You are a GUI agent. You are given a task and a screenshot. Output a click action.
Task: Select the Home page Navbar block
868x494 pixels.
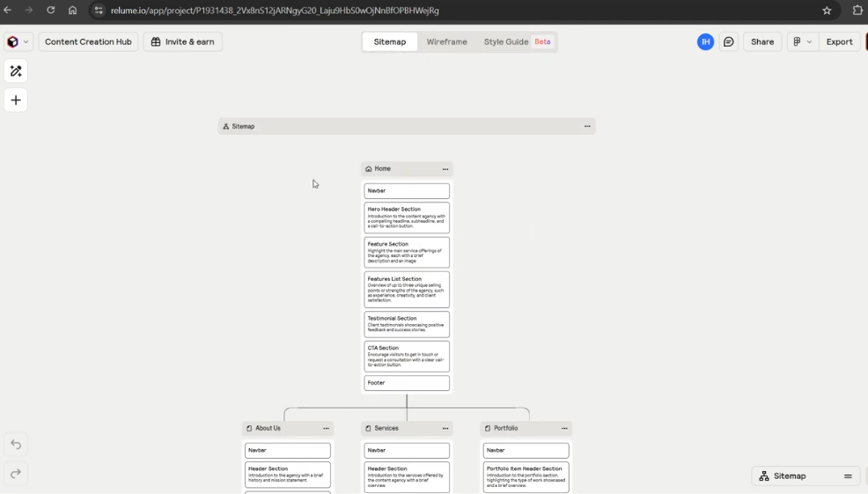click(x=407, y=191)
